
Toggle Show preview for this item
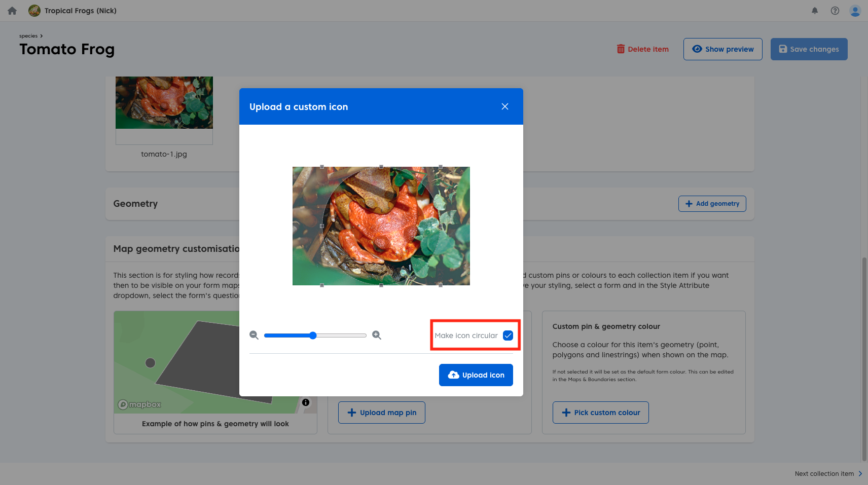(x=722, y=49)
